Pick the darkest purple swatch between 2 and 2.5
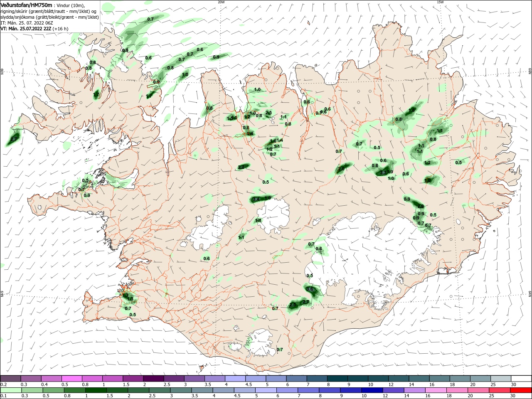The image size is (532, 399). click(153, 378)
